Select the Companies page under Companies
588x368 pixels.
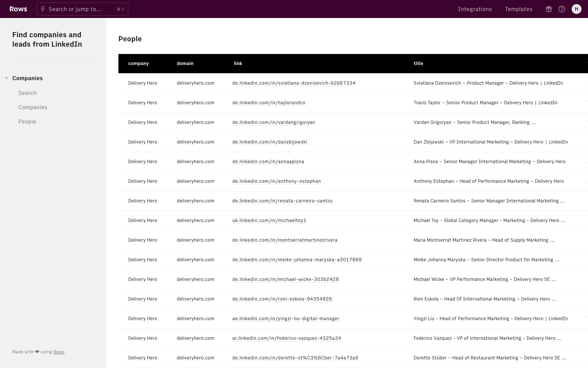pos(33,107)
